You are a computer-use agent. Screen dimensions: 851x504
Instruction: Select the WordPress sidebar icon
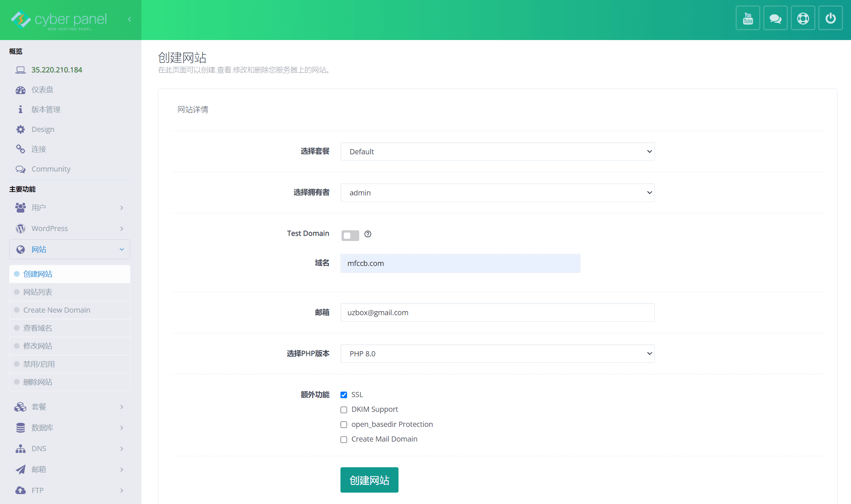click(21, 228)
